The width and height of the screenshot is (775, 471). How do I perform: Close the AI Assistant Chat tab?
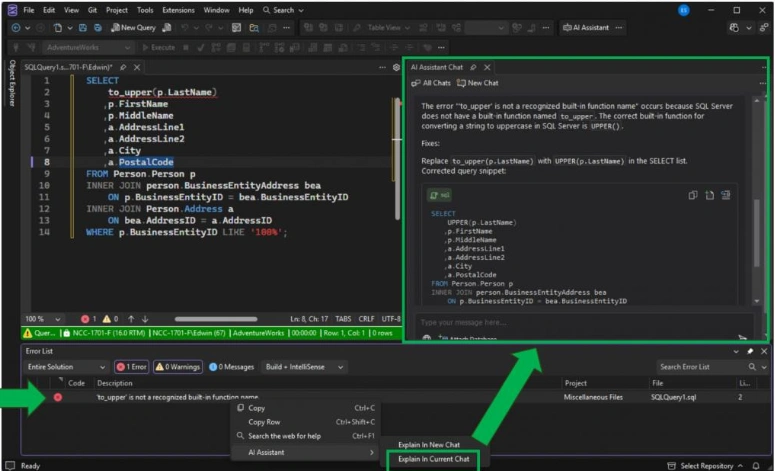click(487, 67)
